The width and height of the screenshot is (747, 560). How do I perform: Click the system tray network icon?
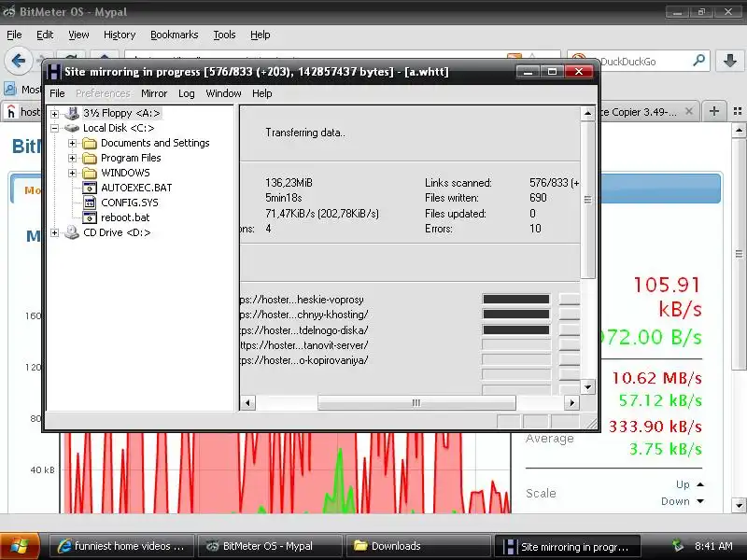(678, 545)
